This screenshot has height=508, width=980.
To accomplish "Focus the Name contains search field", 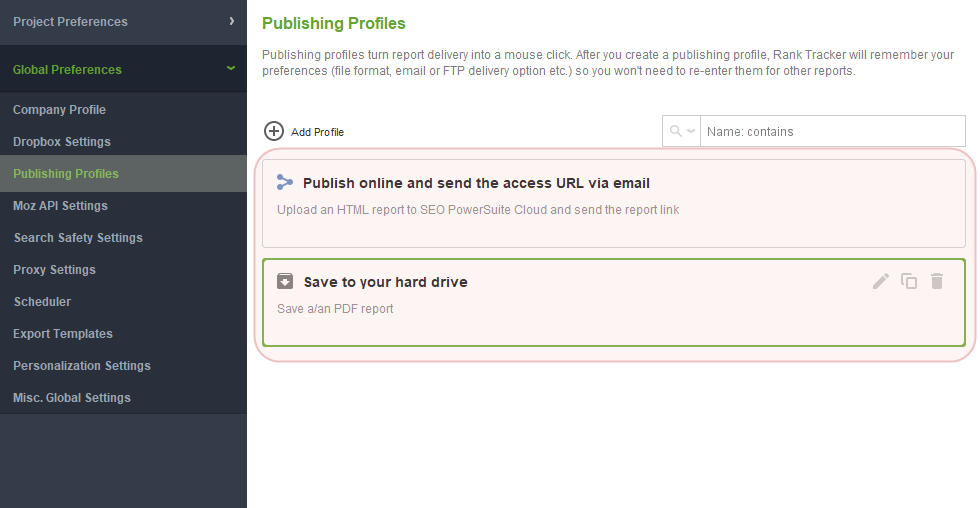I will coord(833,131).
